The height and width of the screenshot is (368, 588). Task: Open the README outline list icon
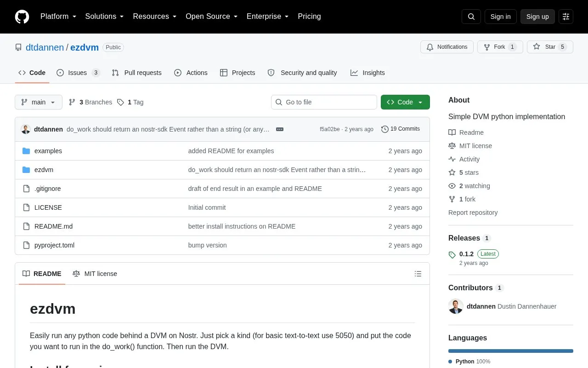(418, 274)
